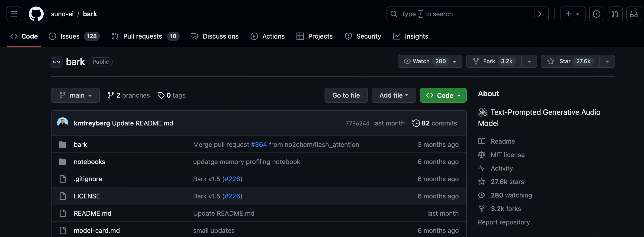644x237 pixels.
Task: Open the Add file dropdown
Action: click(x=394, y=95)
